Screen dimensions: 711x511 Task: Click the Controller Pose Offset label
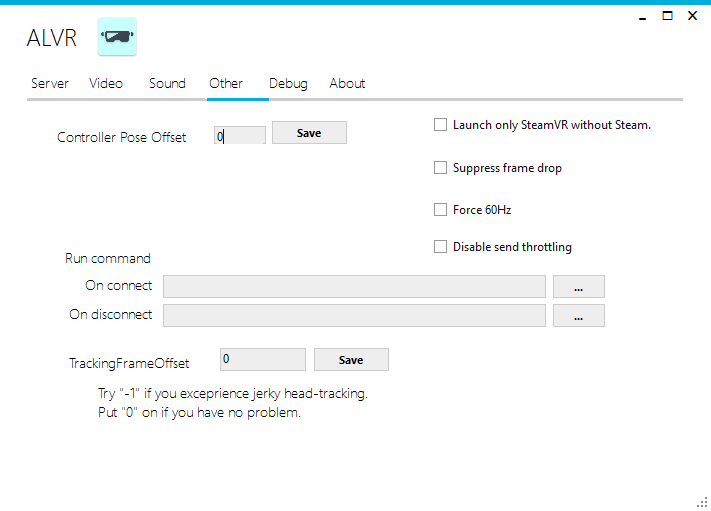point(122,137)
